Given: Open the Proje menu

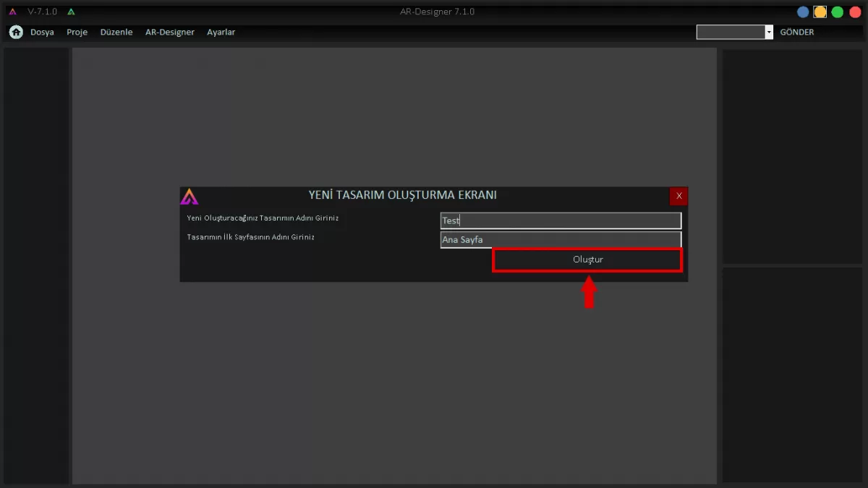Looking at the screenshot, I should coord(77,33).
